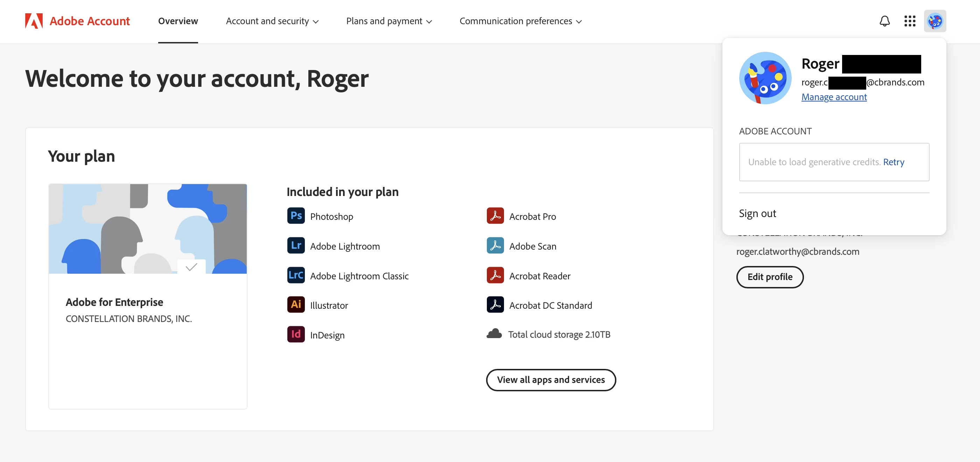Image resolution: width=980 pixels, height=462 pixels.
Task: Click the Photoshop app icon
Action: pos(296,216)
